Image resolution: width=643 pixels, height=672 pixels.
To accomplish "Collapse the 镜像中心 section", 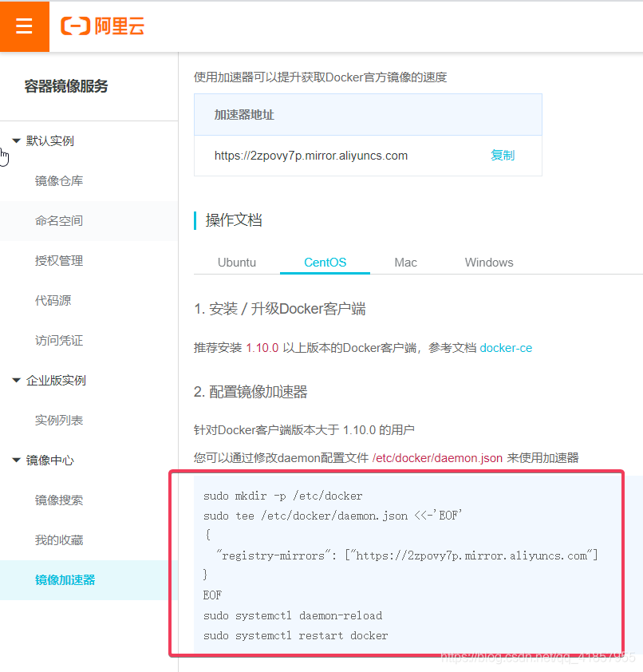I will click(16, 461).
